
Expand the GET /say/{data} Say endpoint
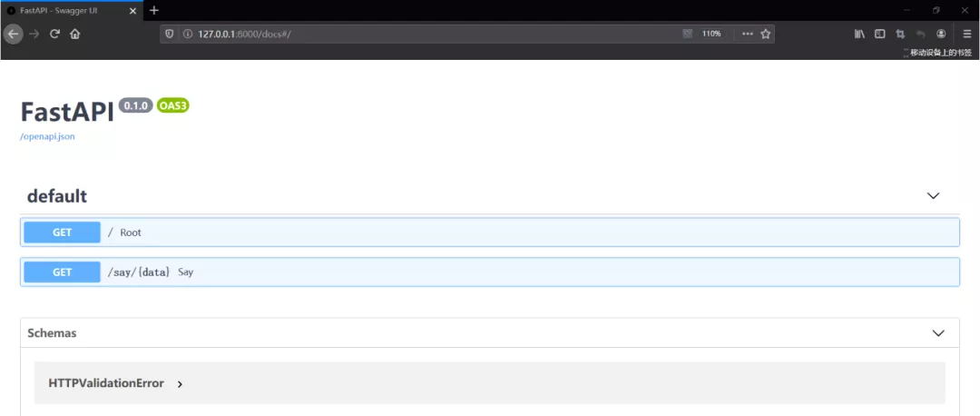pyautogui.click(x=490, y=272)
